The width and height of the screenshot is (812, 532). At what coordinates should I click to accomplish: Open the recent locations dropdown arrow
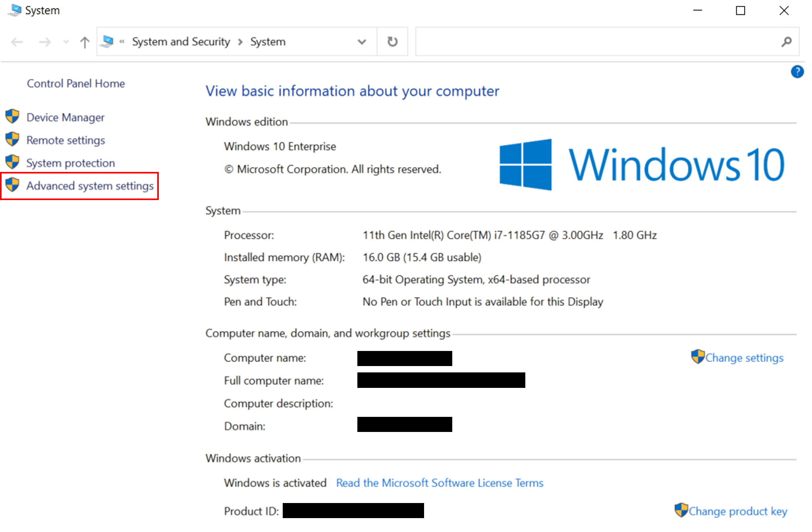click(66, 42)
